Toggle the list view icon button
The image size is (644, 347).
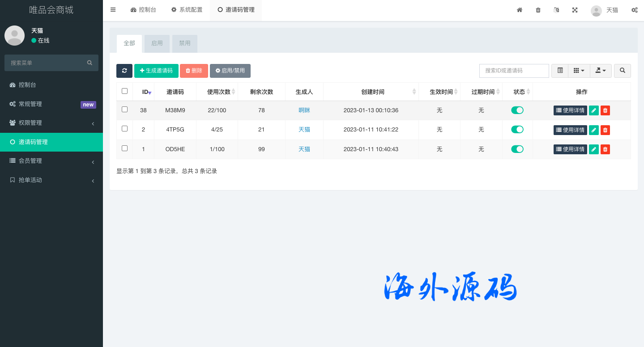click(x=560, y=71)
